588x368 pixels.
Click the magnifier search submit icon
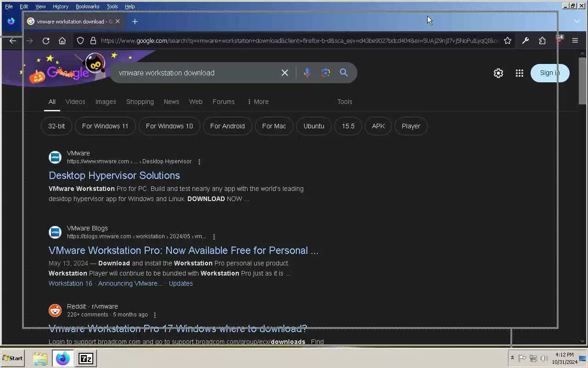click(x=344, y=73)
